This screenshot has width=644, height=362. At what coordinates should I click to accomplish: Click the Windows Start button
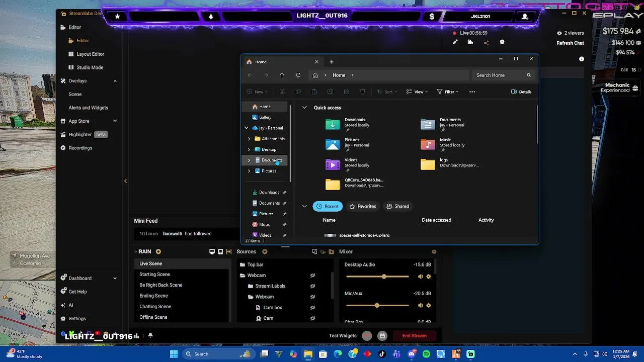coord(174,354)
